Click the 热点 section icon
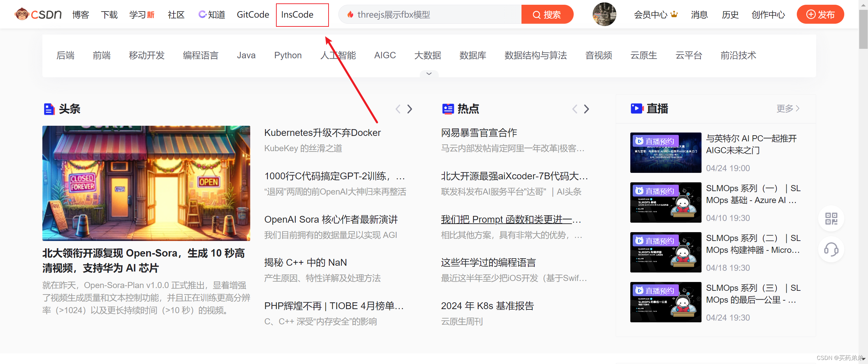This screenshot has width=868, height=364. click(448, 109)
